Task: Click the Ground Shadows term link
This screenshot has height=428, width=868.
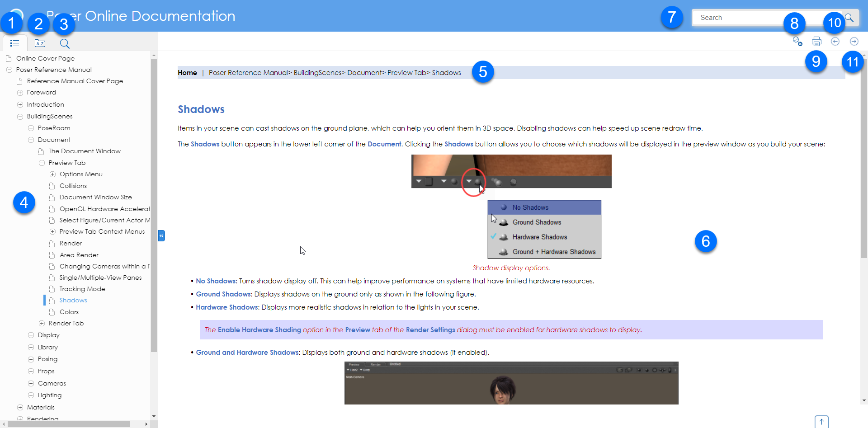Action: tap(223, 294)
